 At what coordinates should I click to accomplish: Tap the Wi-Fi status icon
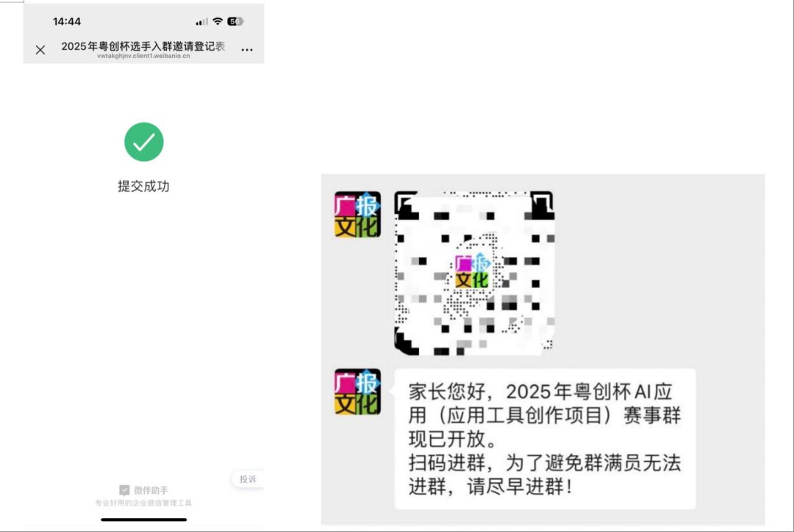pyautogui.click(x=218, y=21)
